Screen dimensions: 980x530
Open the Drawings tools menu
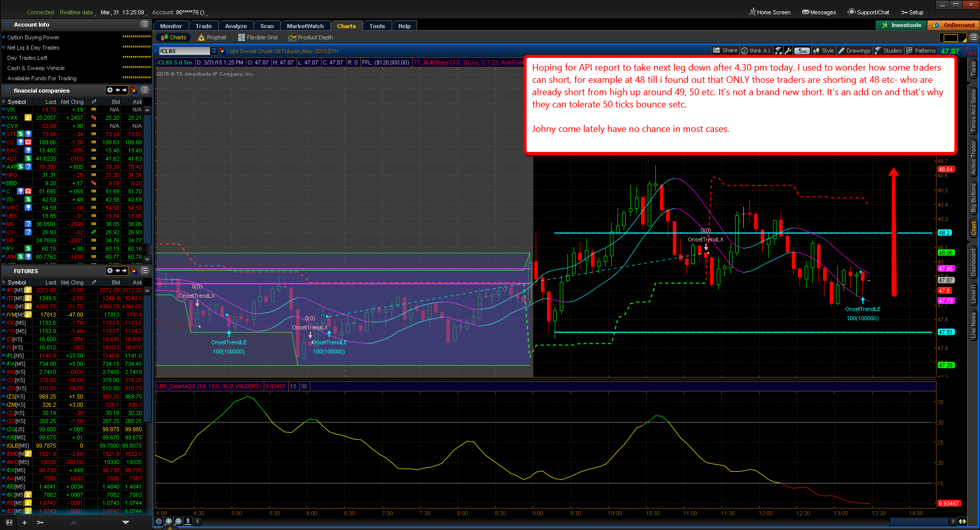coord(854,51)
